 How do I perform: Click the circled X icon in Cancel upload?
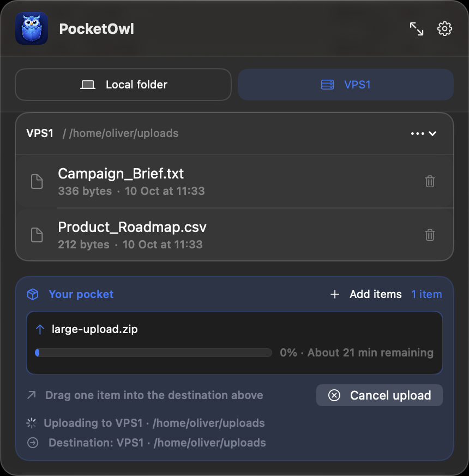coord(334,395)
